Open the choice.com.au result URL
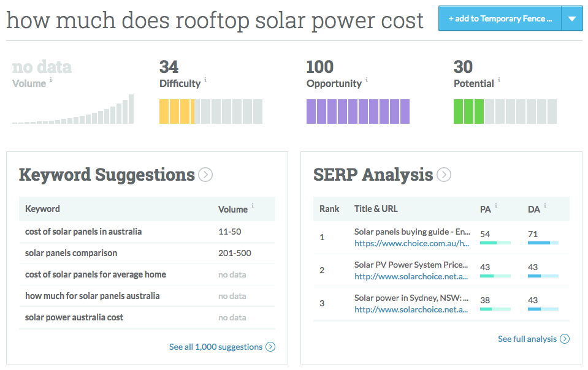This screenshot has width=588, height=370. (x=411, y=243)
